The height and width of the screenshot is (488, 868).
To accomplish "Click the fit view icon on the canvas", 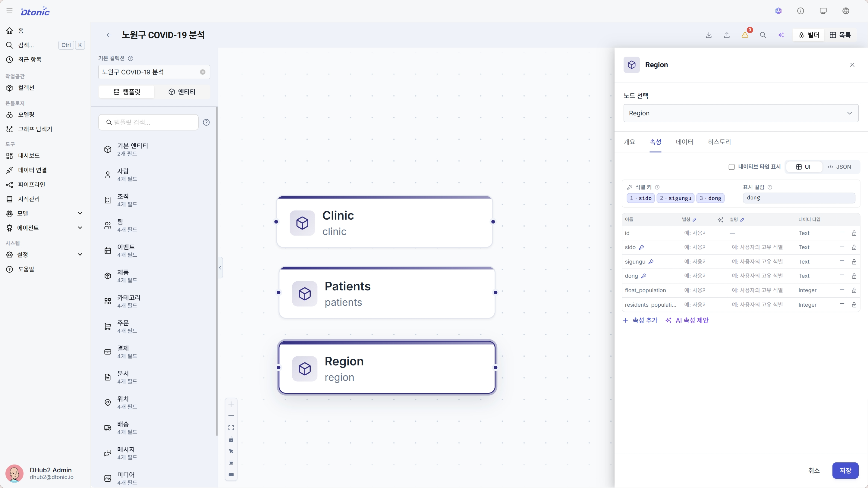I will (x=231, y=428).
